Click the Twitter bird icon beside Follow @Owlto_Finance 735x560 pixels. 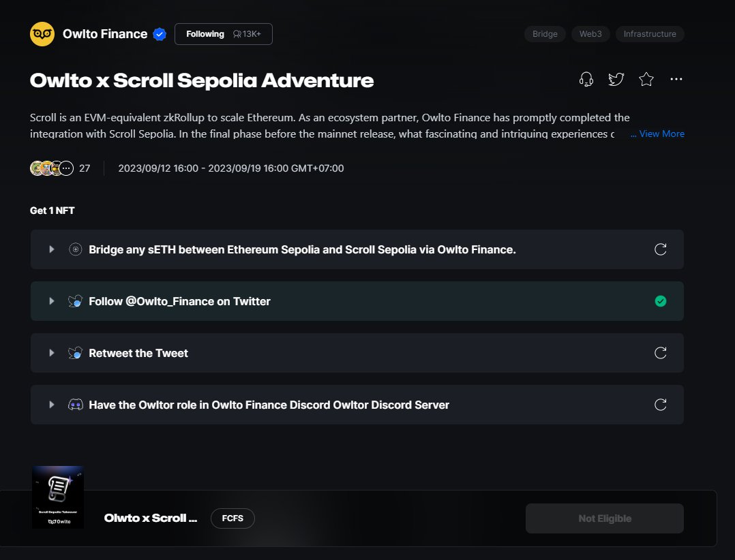point(75,301)
